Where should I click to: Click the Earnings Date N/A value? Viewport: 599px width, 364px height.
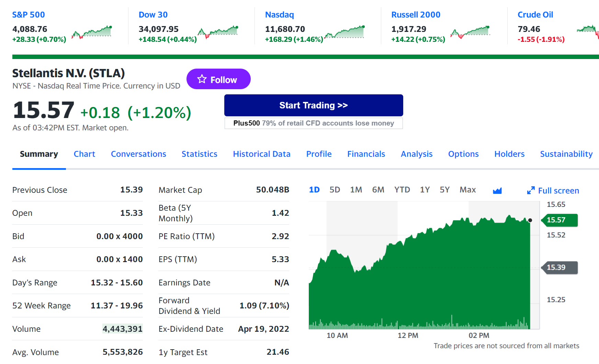(x=282, y=283)
